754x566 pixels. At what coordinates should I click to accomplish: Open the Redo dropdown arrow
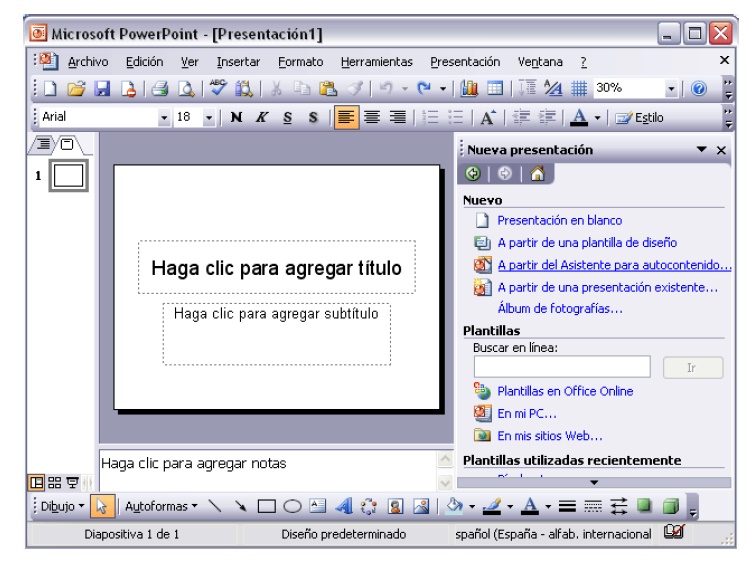pyautogui.click(x=443, y=89)
